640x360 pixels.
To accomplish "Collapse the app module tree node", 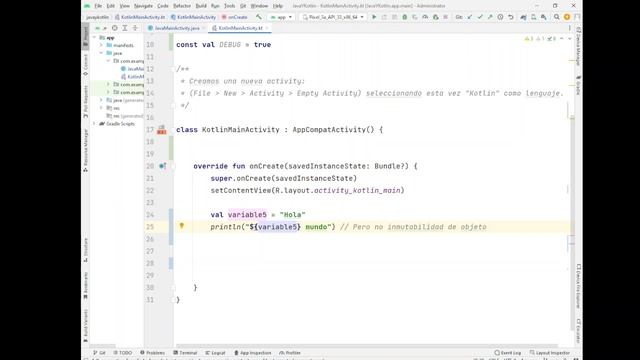I will click(x=95, y=38).
